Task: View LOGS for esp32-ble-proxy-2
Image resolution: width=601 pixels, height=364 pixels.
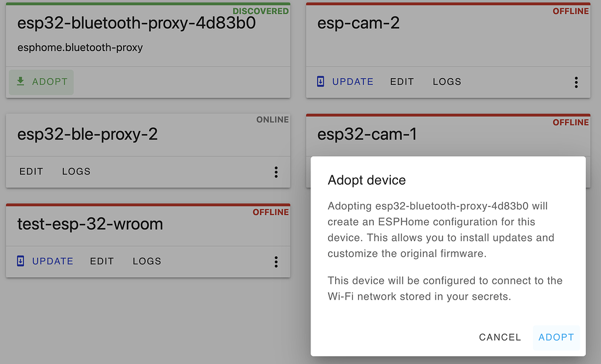Action: coord(76,172)
